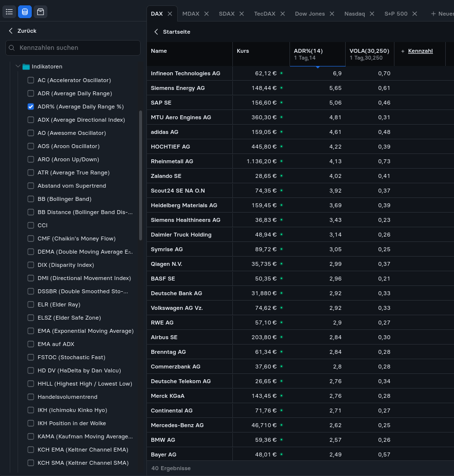The width and height of the screenshot is (454, 476).
Task: Switch to the Dow Jones tab
Action: [310, 14]
